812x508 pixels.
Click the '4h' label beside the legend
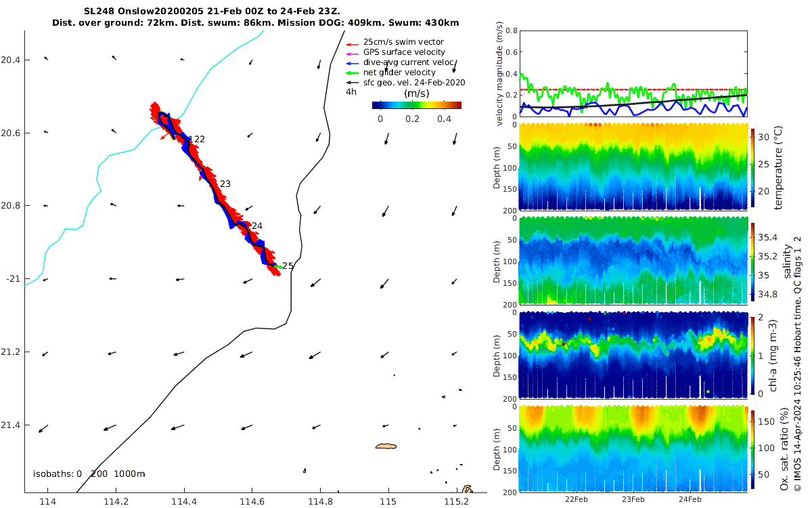pyautogui.click(x=351, y=92)
